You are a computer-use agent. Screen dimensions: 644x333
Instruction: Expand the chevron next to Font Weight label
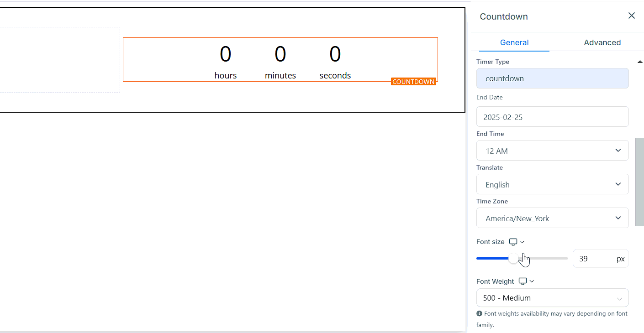(532, 281)
